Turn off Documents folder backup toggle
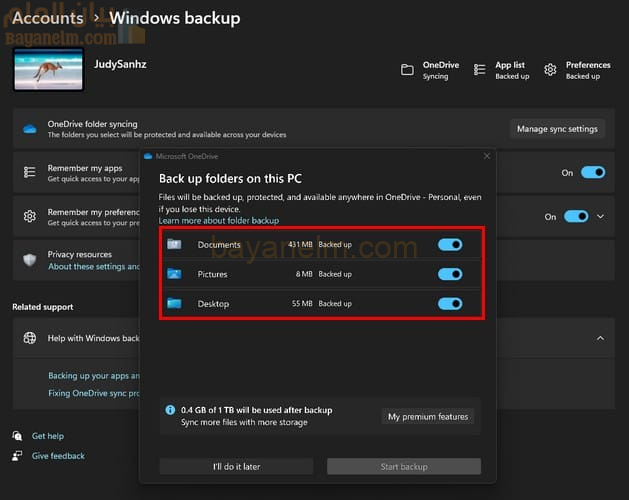This screenshot has width=629, height=500. (x=450, y=245)
